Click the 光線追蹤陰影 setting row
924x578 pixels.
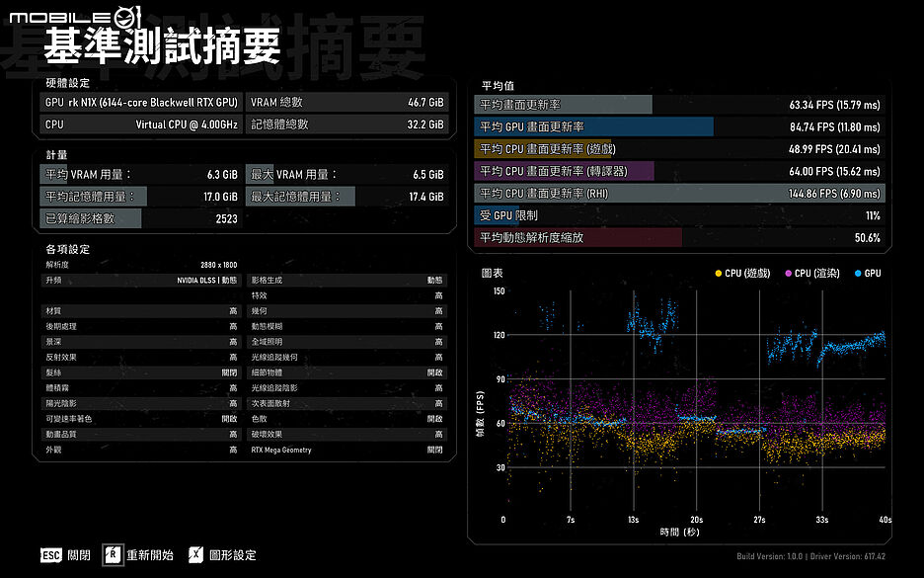347,388
